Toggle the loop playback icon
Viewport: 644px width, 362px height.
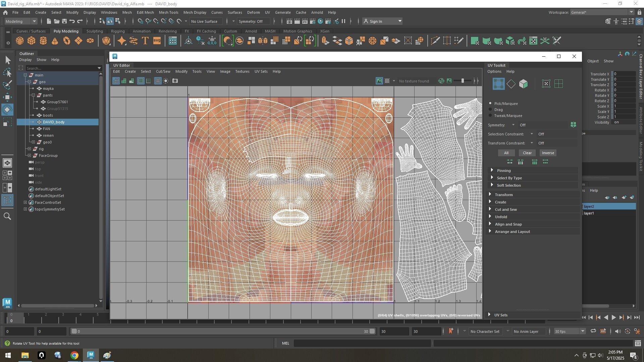pyautogui.click(x=593, y=331)
